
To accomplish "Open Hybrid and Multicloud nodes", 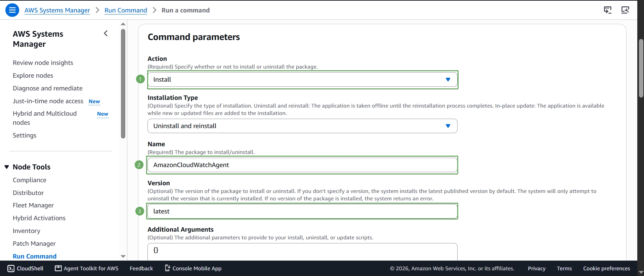I will coord(45,118).
